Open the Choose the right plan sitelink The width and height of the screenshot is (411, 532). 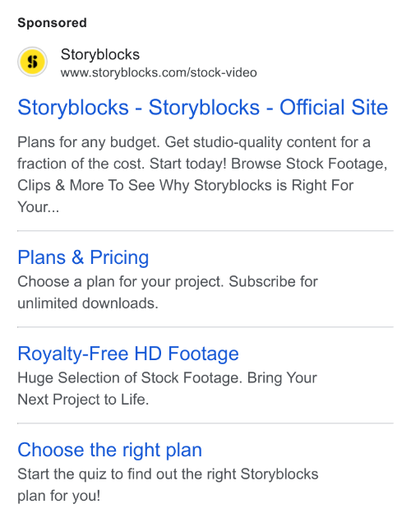pos(109,450)
